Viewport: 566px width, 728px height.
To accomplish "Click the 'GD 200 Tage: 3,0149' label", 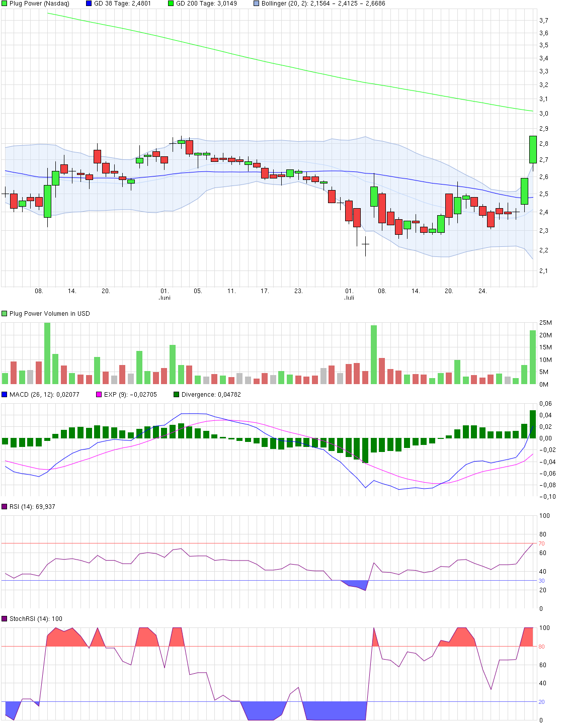I will coord(206,4).
